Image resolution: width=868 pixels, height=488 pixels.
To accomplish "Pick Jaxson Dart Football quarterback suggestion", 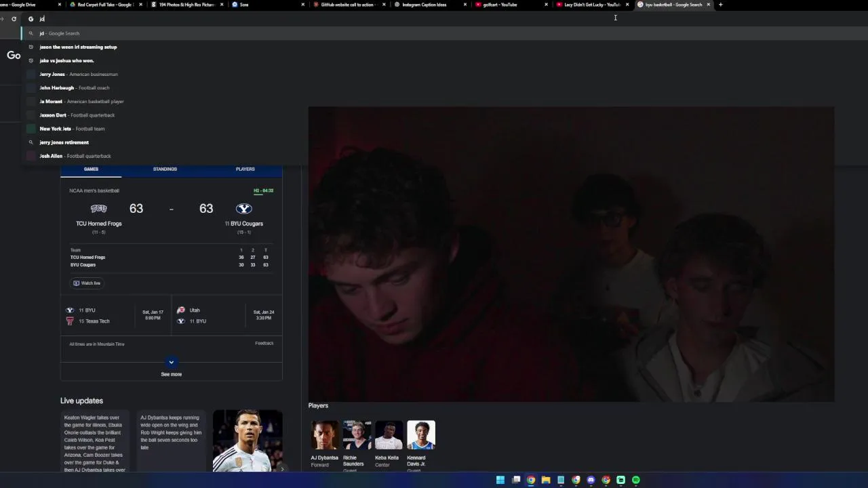I will (x=444, y=115).
